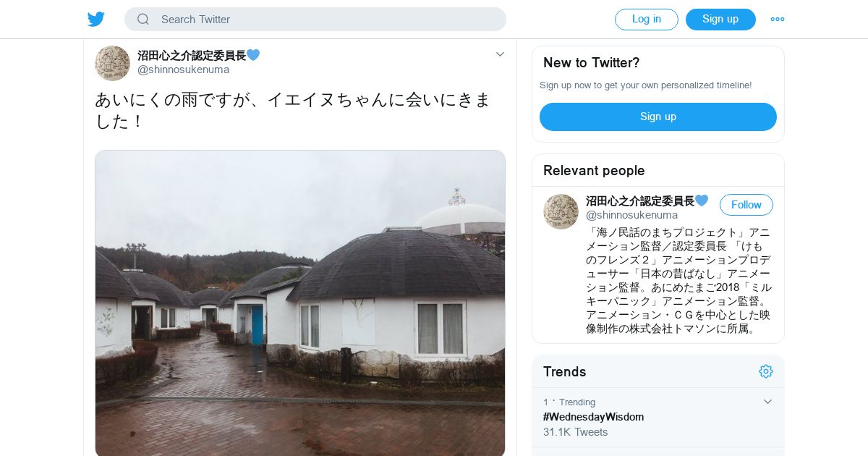Open the @shinnosukenuma handle in the tweet header
The height and width of the screenshot is (456, 868).
point(183,69)
